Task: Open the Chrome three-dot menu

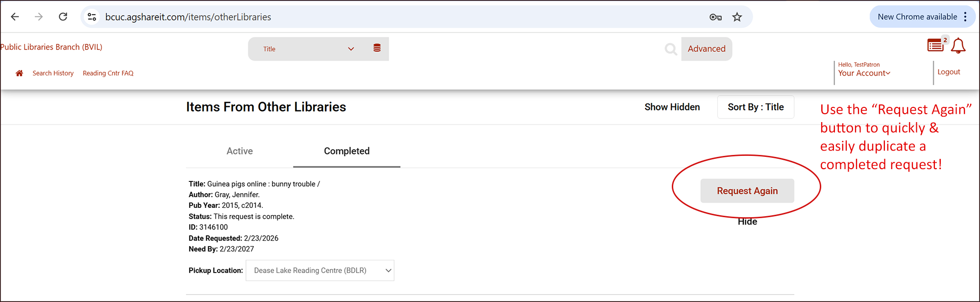Action: [965, 17]
